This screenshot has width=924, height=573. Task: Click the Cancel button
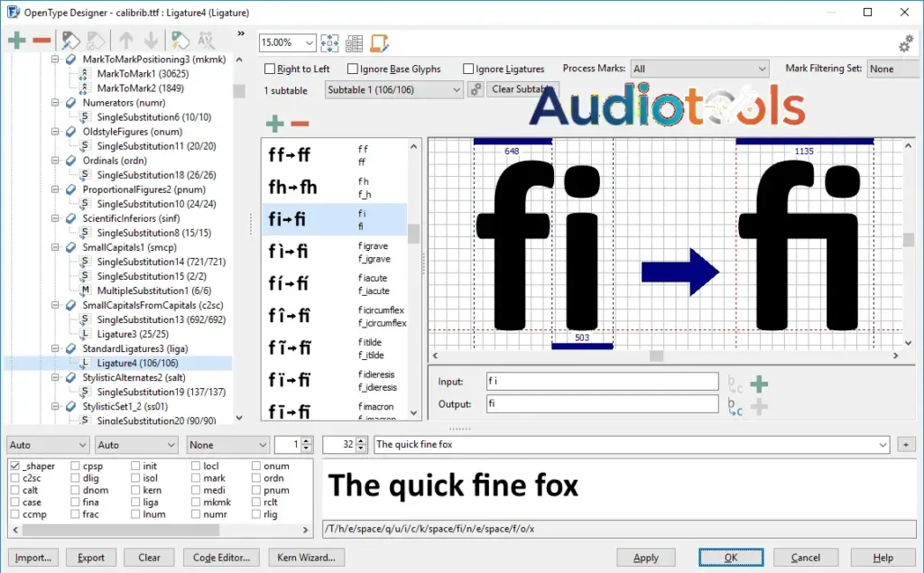point(806,557)
